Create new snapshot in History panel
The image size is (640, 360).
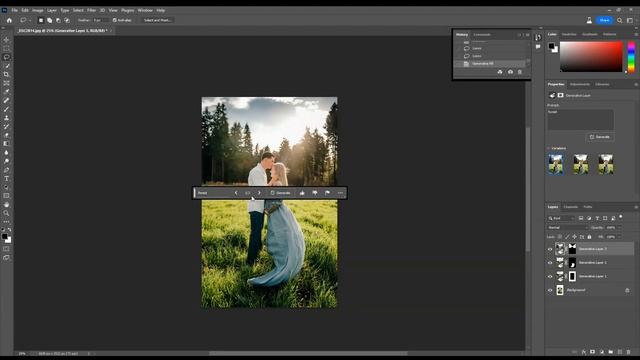pos(510,72)
